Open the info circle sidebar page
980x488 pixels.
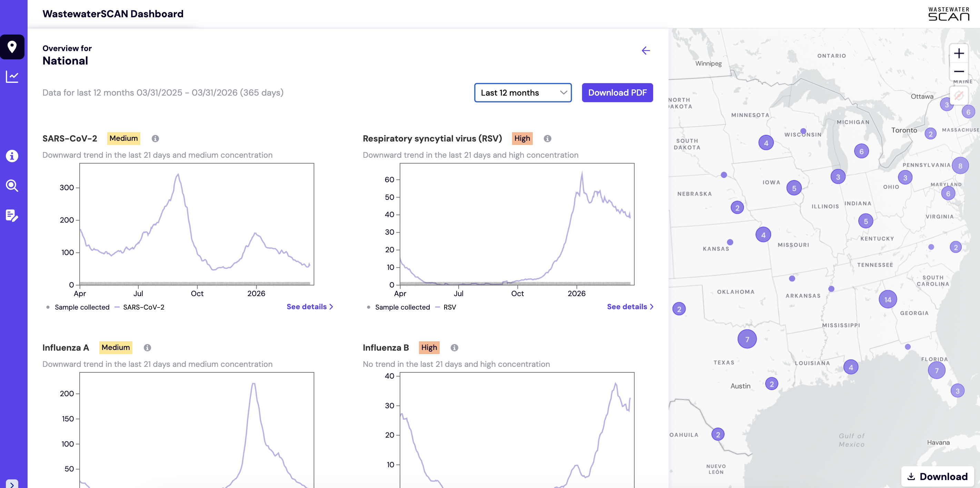[12, 156]
